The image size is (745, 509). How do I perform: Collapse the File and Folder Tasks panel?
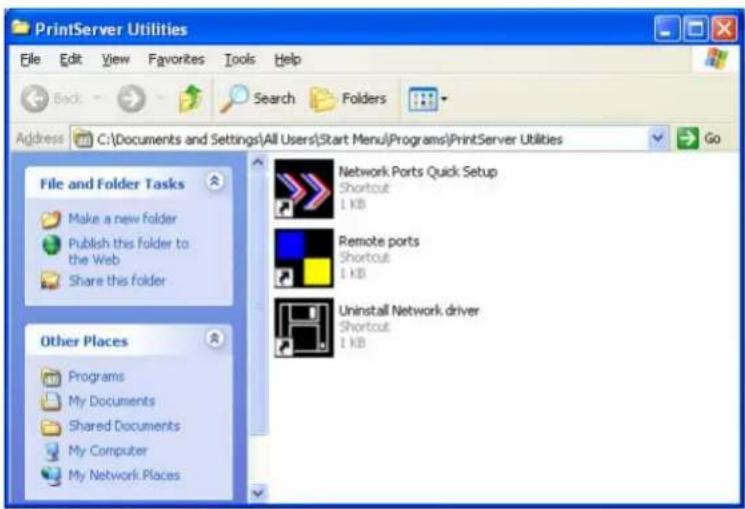pos(215,181)
